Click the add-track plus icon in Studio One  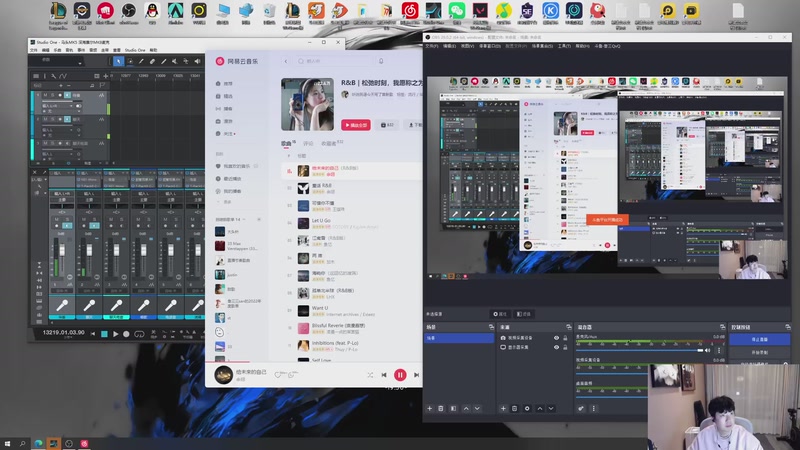(105, 76)
